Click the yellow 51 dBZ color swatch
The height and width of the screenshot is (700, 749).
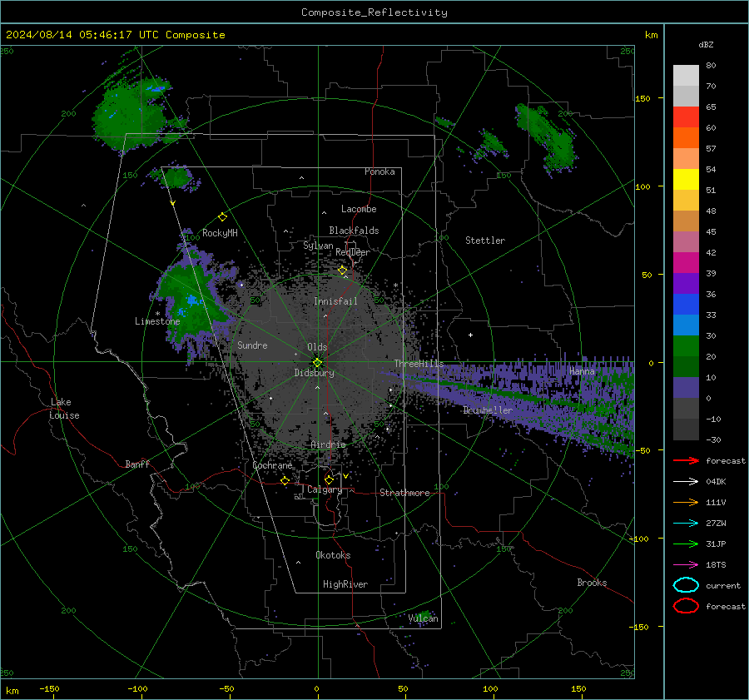point(686,180)
